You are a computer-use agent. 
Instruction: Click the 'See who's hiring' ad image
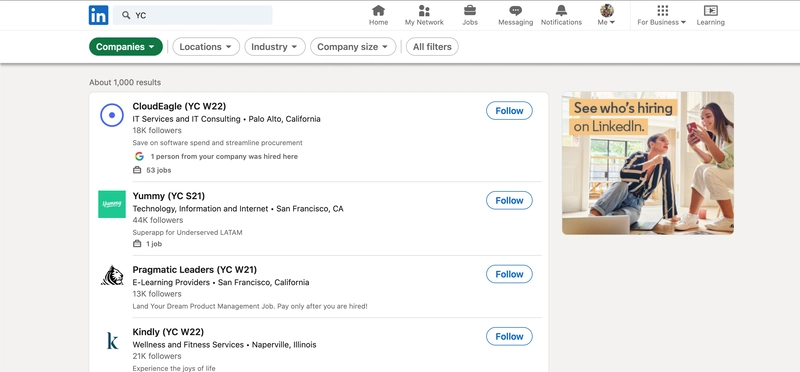648,163
